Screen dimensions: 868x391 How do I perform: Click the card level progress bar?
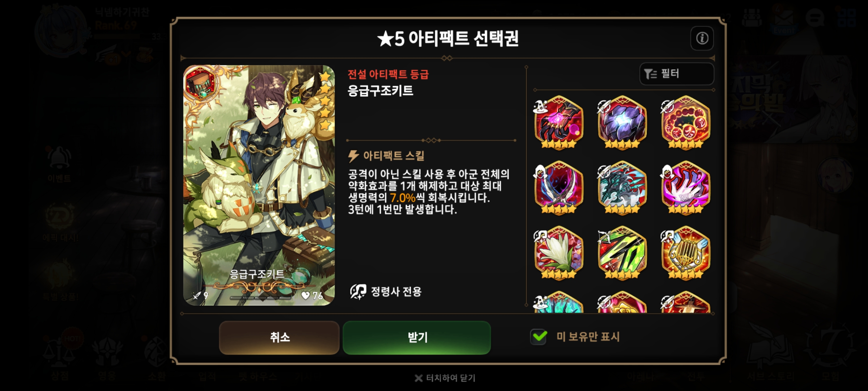tap(260, 298)
